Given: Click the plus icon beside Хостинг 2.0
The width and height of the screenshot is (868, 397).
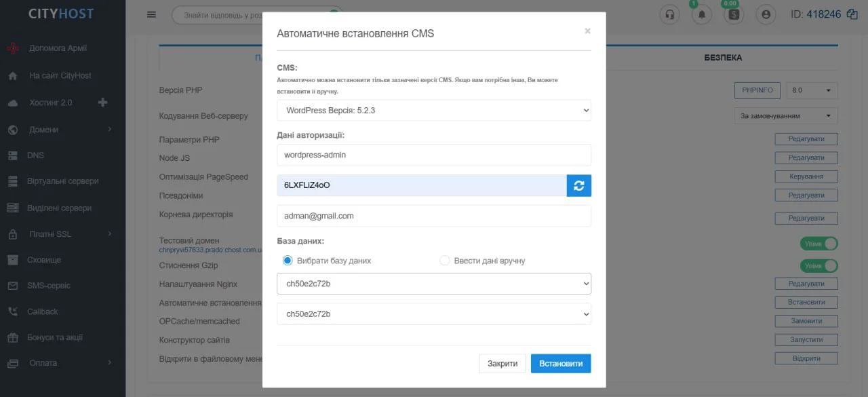Looking at the screenshot, I should coord(103,102).
